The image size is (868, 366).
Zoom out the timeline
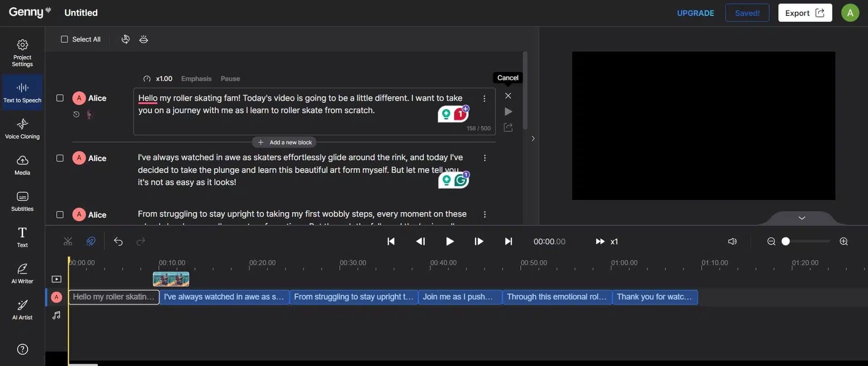pos(771,241)
